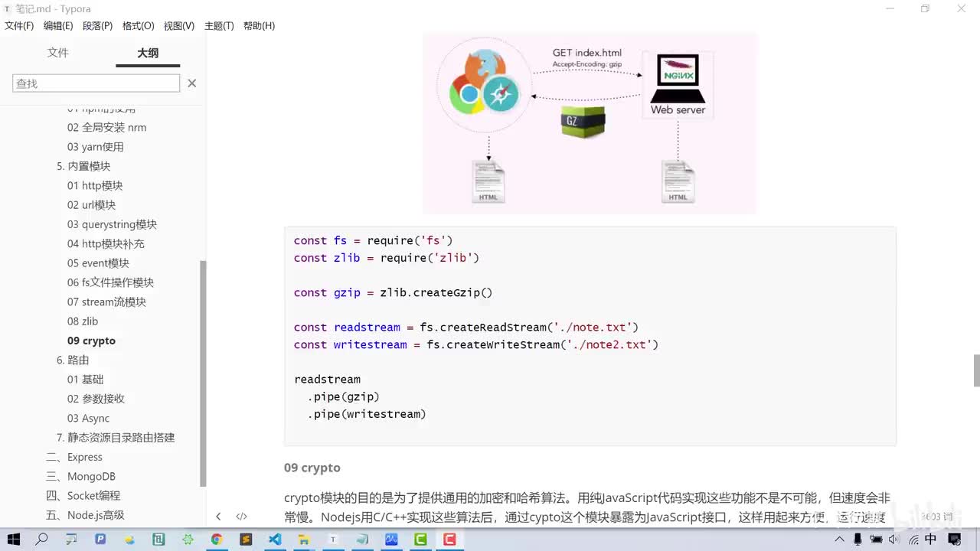Open the Wi-Fi network panel in the tray
Screen dimensions: 980x551
pyautogui.click(x=913, y=540)
